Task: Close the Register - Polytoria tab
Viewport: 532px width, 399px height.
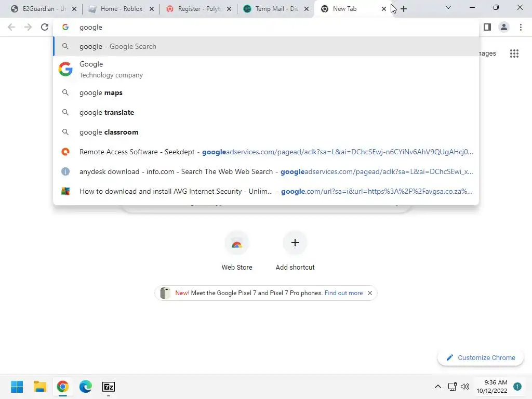Action: pyautogui.click(x=229, y=9)
